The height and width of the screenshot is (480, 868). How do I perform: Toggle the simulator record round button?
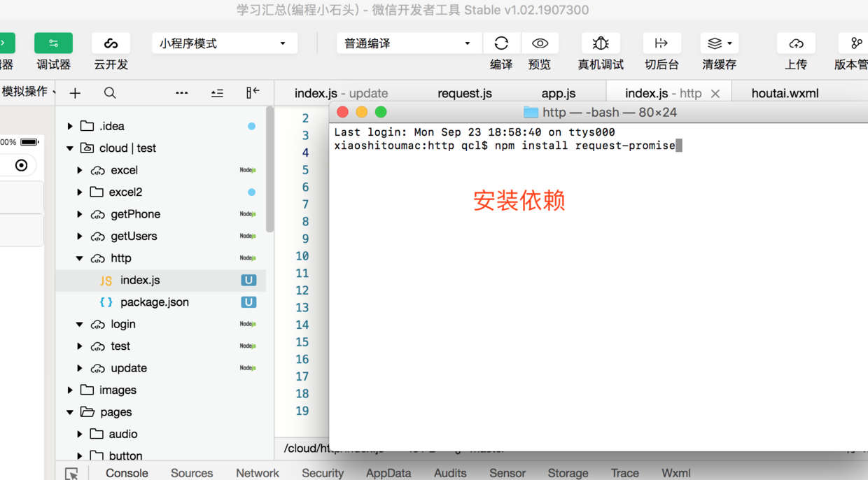click(x=21, y=166)
